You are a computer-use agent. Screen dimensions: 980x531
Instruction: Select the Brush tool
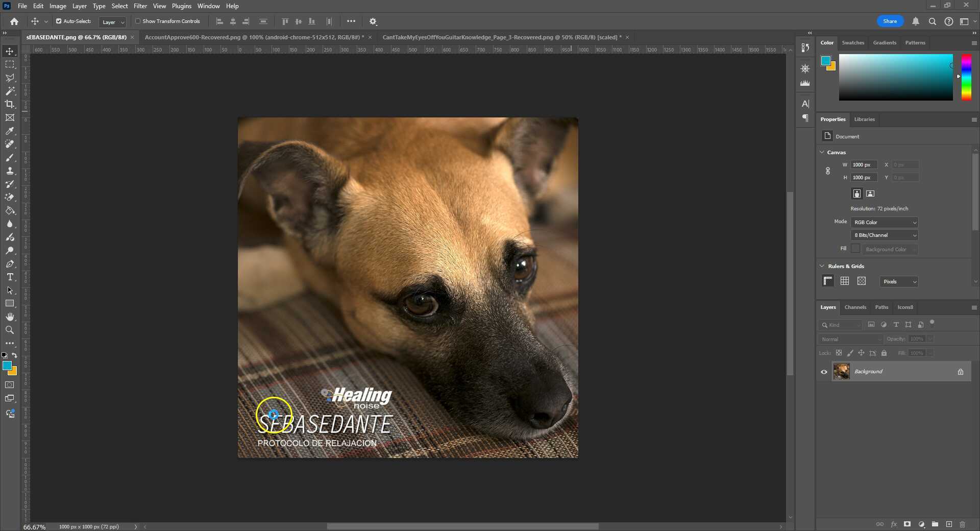coord(10,158)
